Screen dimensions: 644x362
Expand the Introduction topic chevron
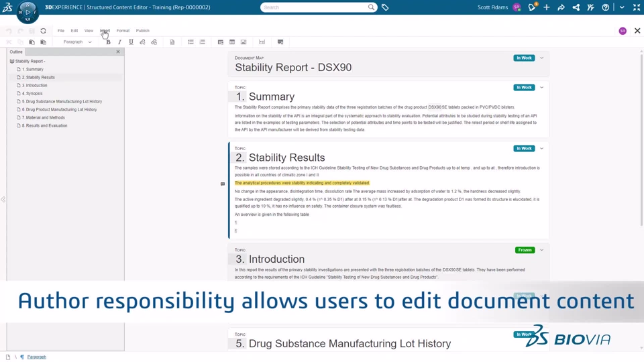(x=542, y=250)
